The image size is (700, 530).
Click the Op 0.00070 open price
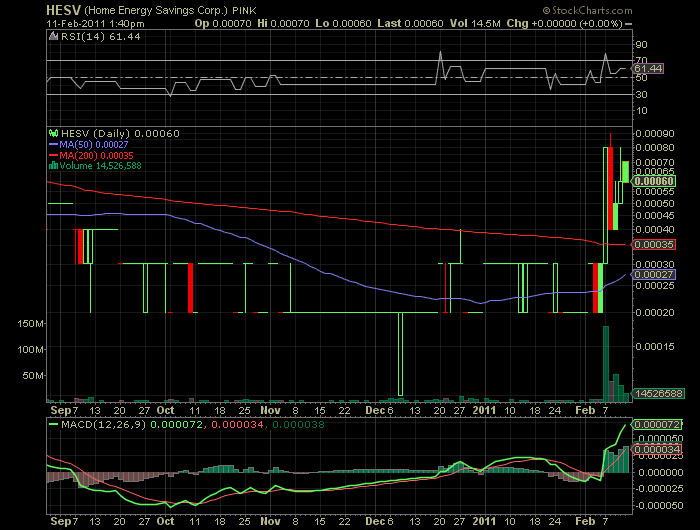point(223,23)
